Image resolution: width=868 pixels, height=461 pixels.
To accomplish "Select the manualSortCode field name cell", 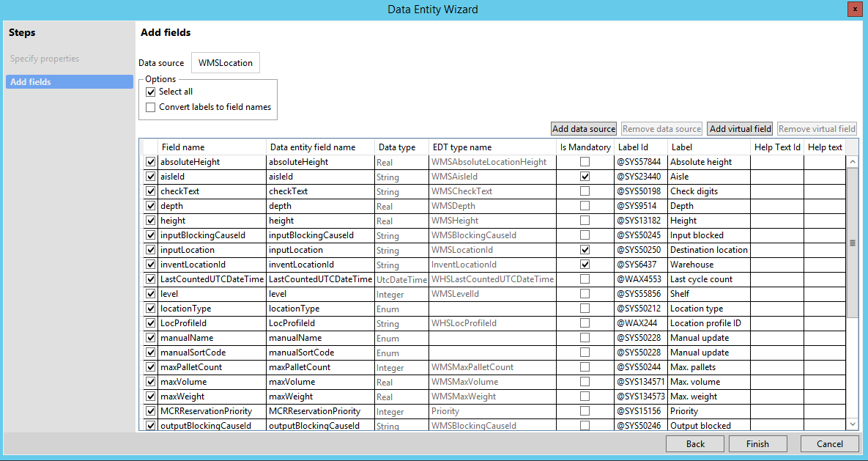I will point(212,353).
